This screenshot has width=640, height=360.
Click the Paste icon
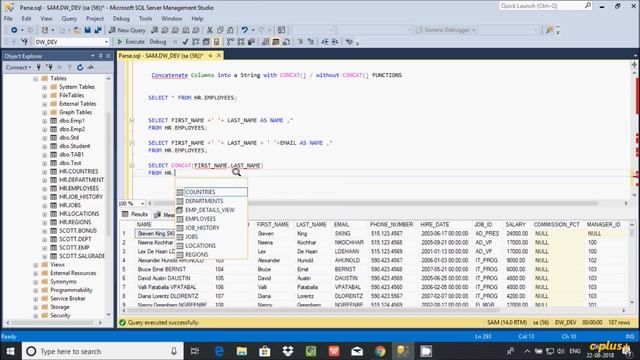230,30
